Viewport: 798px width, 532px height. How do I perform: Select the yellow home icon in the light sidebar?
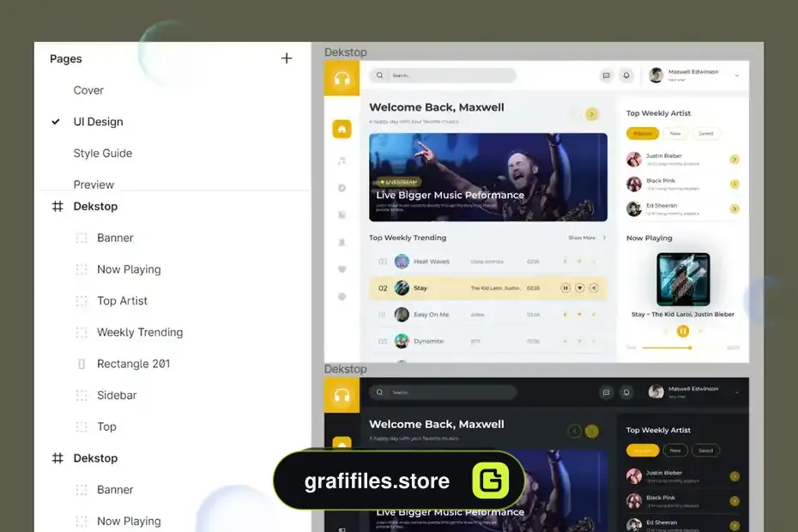[x=342, y=129]
